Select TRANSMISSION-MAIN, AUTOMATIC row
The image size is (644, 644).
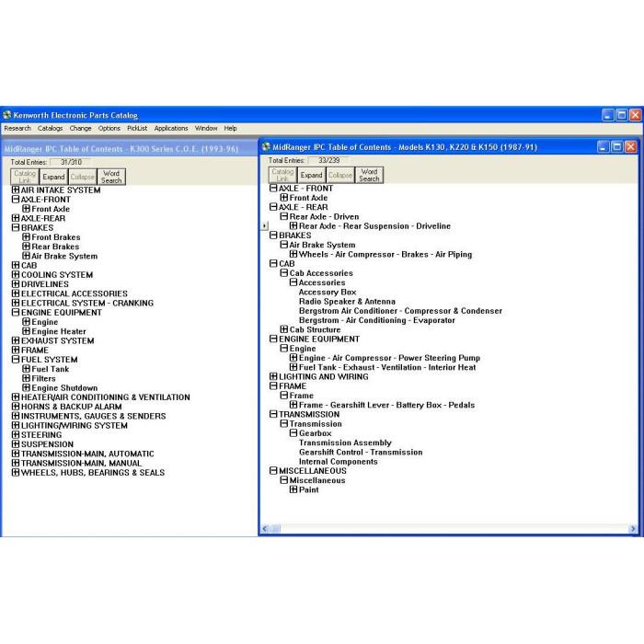tap(87, 454)
